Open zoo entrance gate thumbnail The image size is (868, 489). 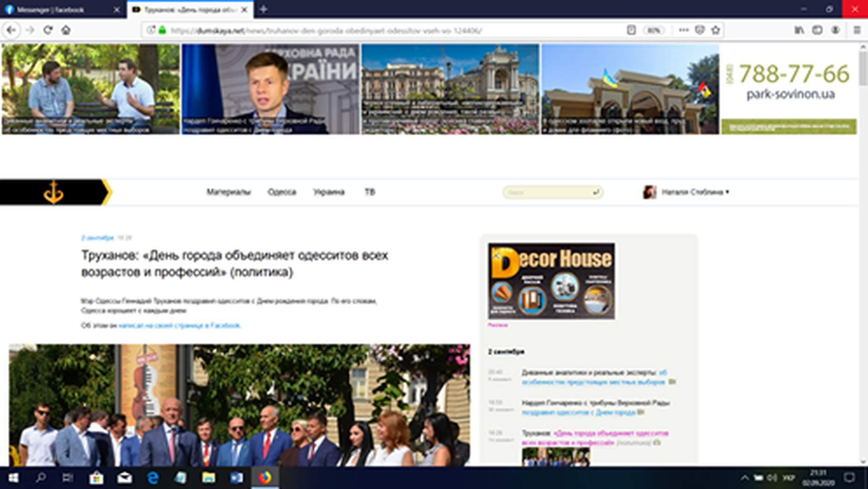click(x=630, y=89)
